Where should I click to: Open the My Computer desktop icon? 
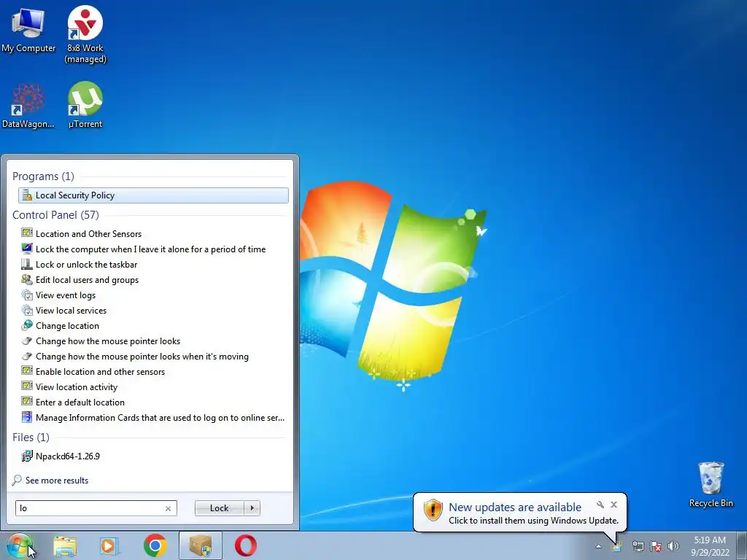click(28, 31)
